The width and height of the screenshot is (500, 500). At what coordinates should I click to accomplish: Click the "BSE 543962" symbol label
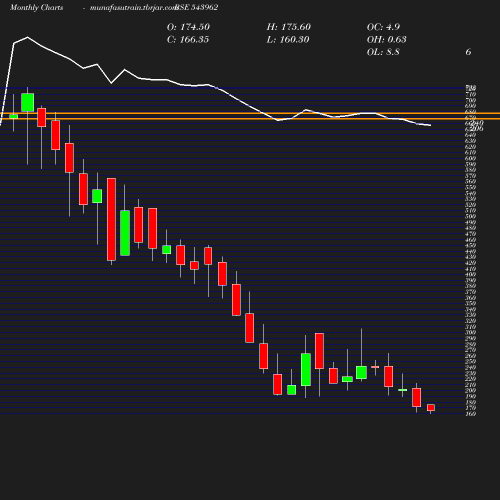(x=197, y=7)
